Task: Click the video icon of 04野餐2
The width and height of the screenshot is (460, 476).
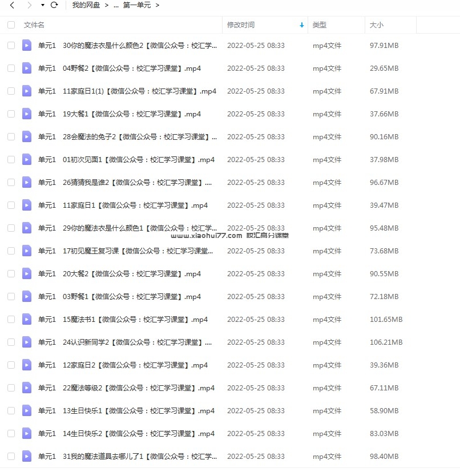Action: (27, 68)
